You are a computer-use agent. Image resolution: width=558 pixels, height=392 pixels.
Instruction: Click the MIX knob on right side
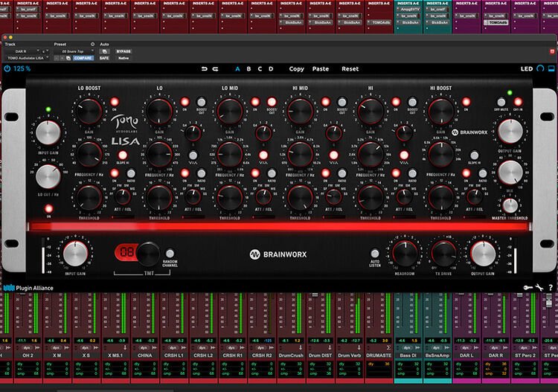pos(510,173)
